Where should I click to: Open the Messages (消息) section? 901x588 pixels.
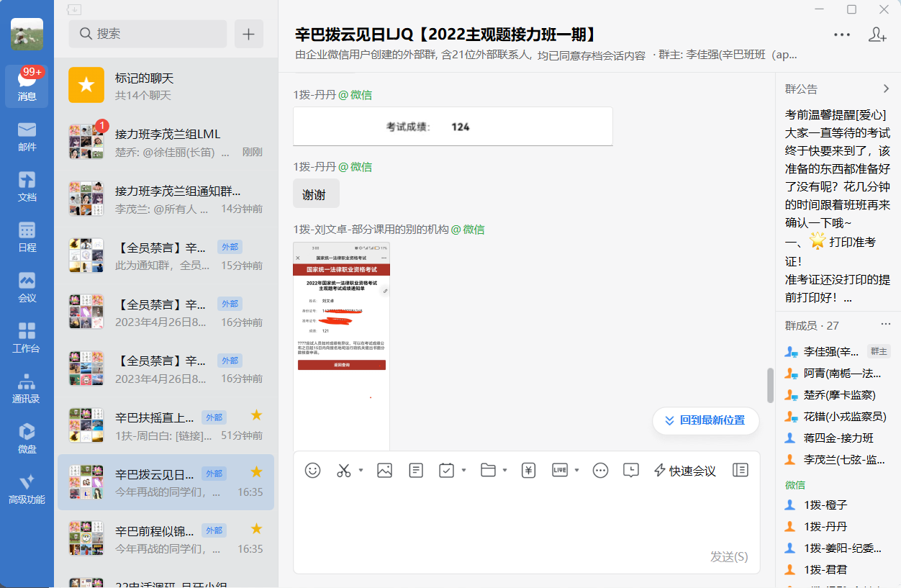pyautogui.click(x=27, y=86)
